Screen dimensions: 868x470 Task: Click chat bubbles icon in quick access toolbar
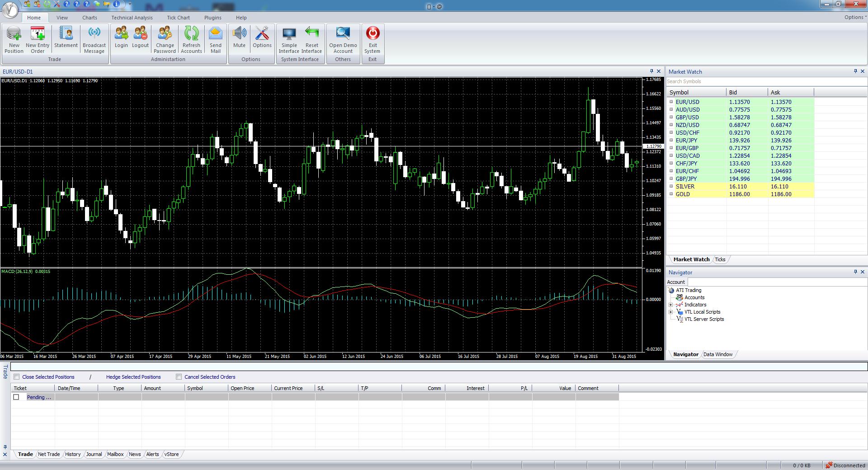coord(97,4)
